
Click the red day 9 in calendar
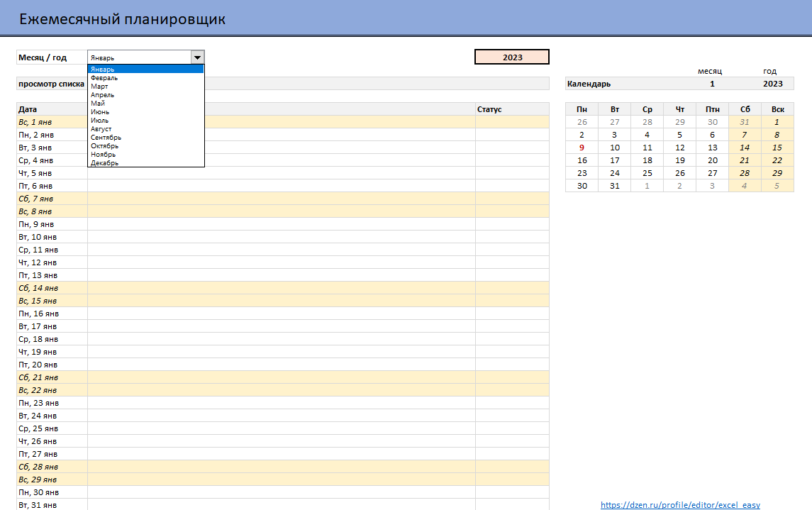coord(582,148)
